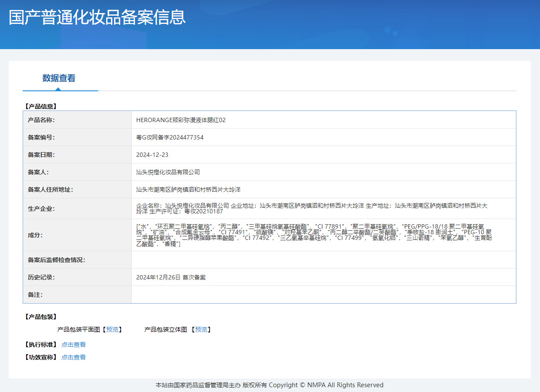540x392 pixels.
Task: Open the 数据查看 tab
Action: (59, 78)
